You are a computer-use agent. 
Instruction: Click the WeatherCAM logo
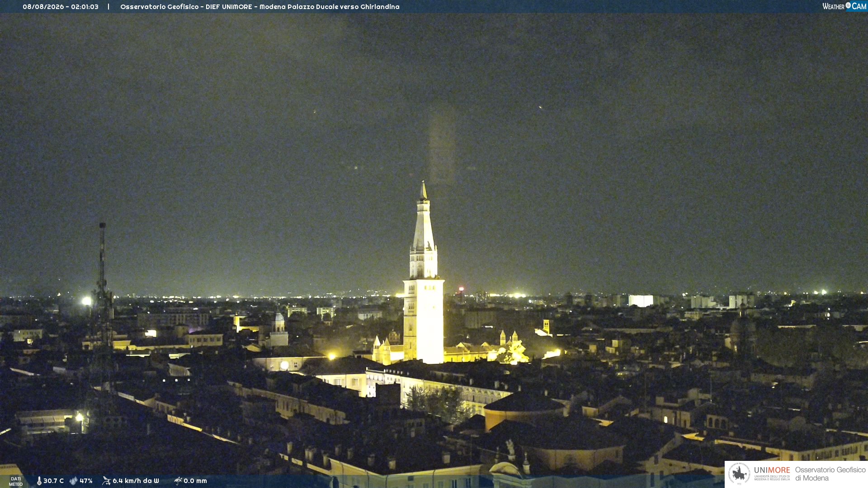[844, 6]
